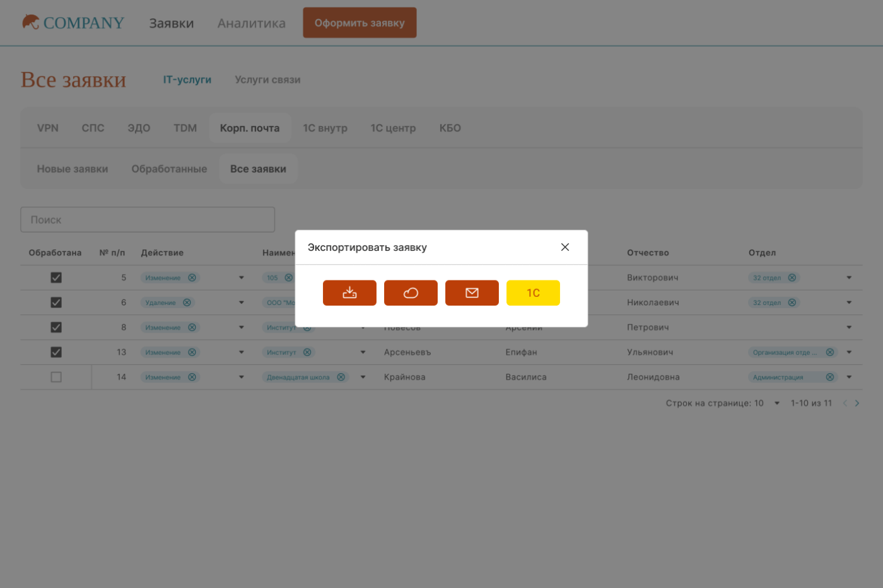Open Действие dropdown in row 6
883x588 pixels.
pyautogui.click(x=241, y=303)
